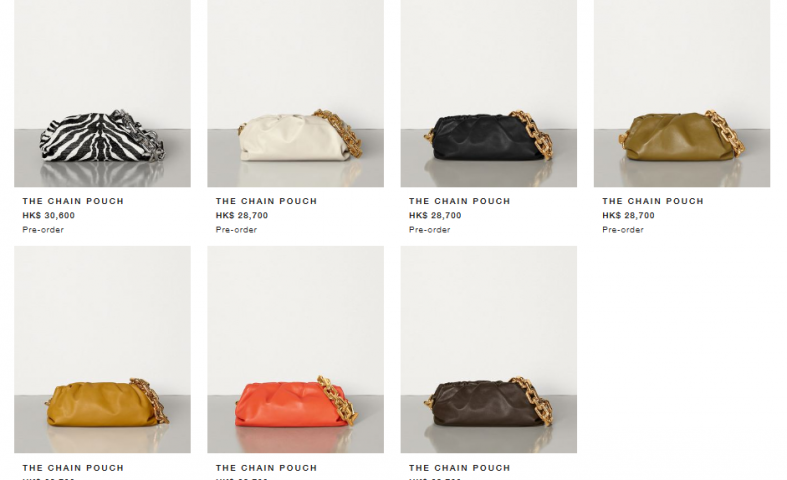This screenshot has height=480, width=787.
Task: Select the HK$ 28,700 price of white pouch
Action: click(242, 215)
